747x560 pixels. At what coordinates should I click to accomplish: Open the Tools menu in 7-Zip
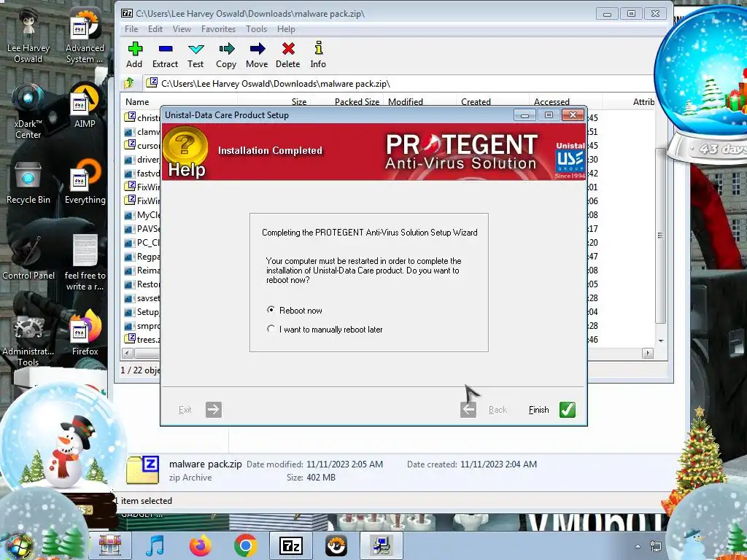tap(256, 29)
